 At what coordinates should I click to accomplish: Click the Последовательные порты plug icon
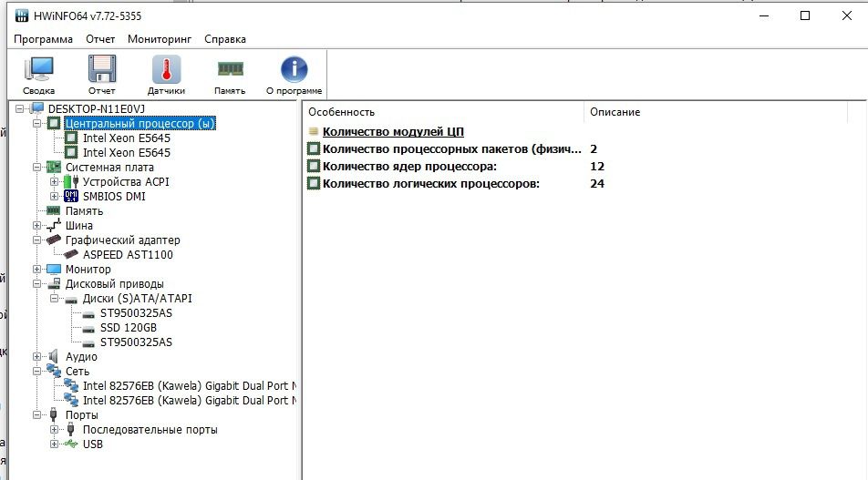71,429
